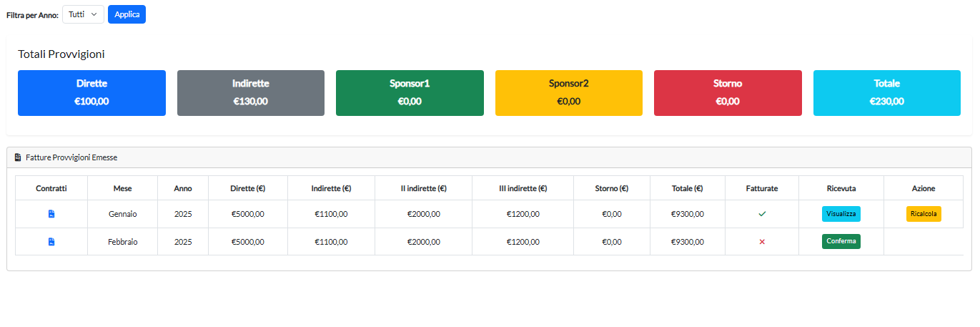
Task: Click the Gennaio total €9300,00 cell
Action: pos(688,214)
